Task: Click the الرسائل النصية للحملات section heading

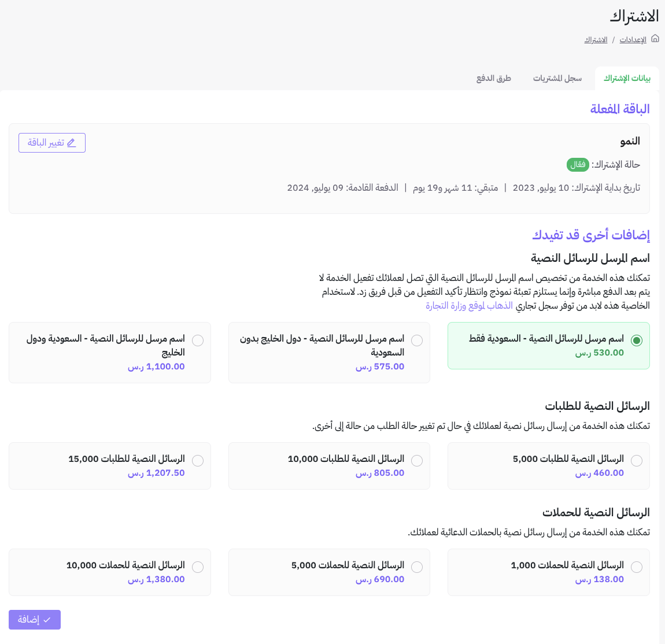Action: 596,513
